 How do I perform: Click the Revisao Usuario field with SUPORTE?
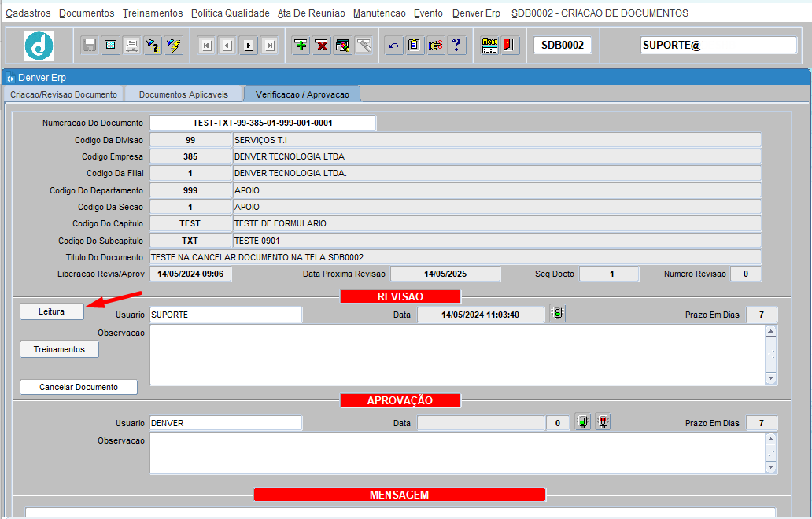(x=226, y=315)
